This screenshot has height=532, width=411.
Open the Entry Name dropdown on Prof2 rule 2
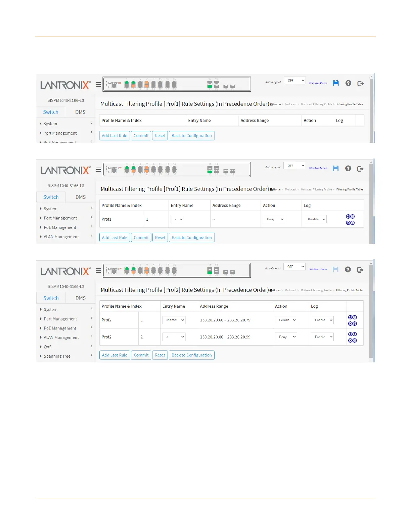coord(174,337)
